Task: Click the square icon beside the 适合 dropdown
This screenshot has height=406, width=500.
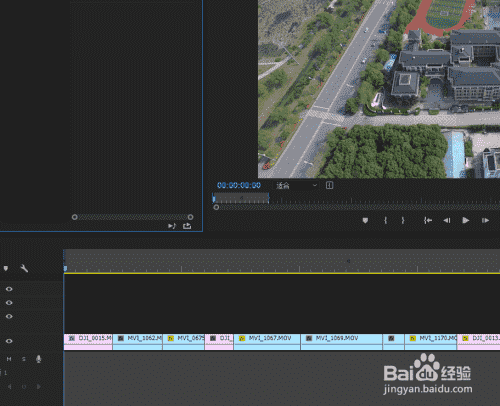Action: click(329, 185)
